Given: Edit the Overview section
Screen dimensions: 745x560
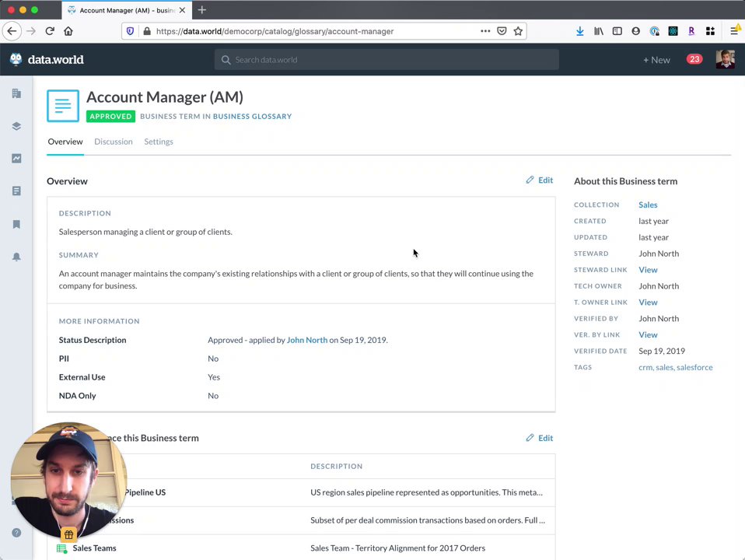Looking at the screenshot, I should click(540, 180).
